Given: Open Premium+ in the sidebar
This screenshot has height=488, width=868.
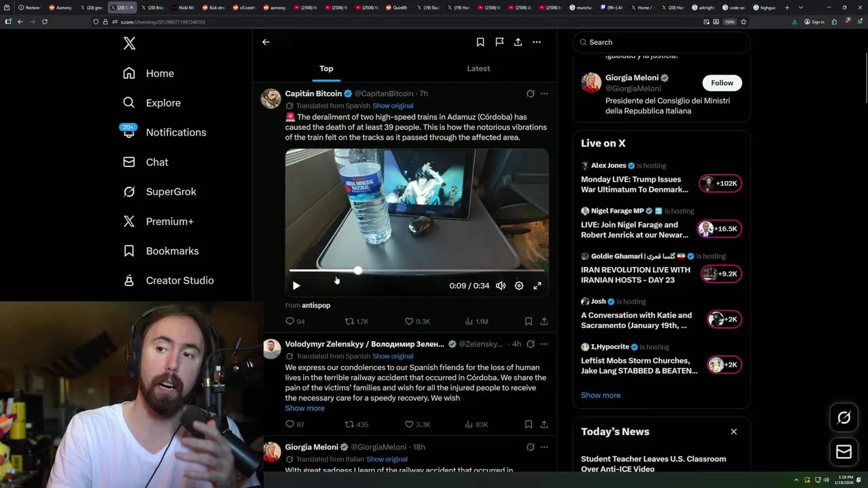Looking at the screenshot, I should coord(158,222).
